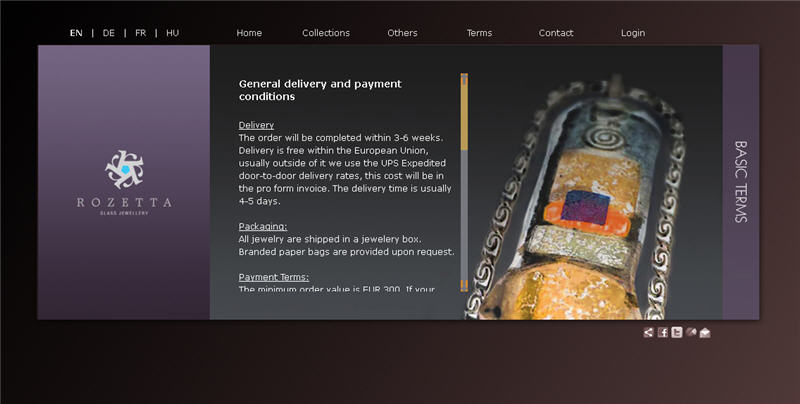
Task: Click the scrollbar down arrow
Action: tap(464, 285)
